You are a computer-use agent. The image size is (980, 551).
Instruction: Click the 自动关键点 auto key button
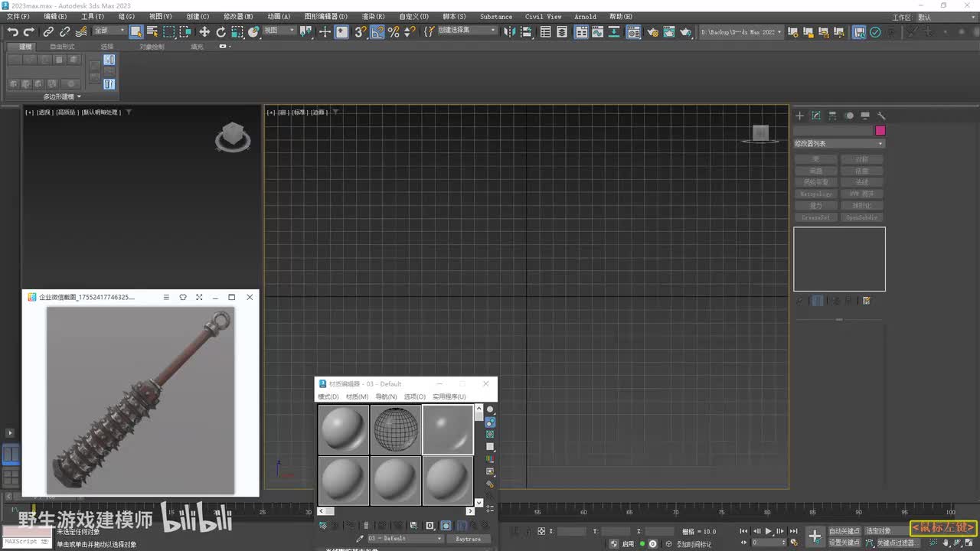click(x=844, y=531)
